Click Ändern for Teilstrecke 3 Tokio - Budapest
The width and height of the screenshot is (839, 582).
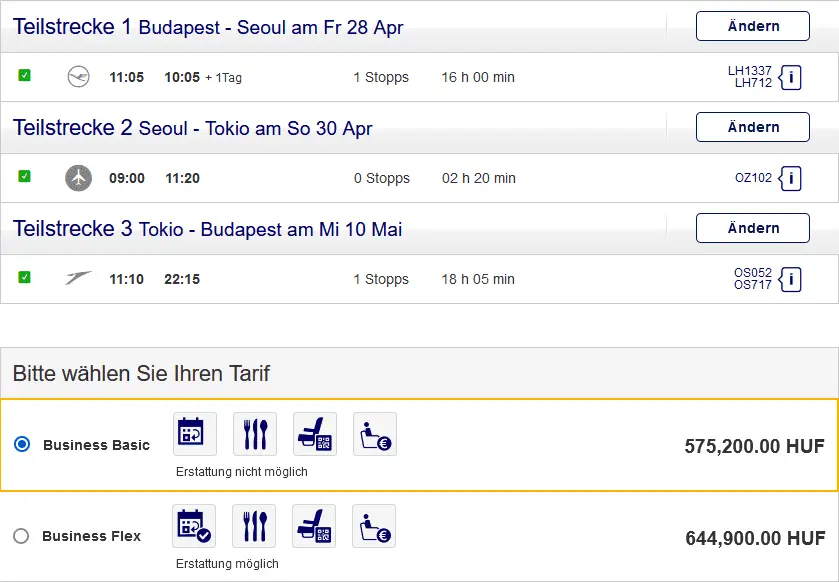click(x=752, y=228)
